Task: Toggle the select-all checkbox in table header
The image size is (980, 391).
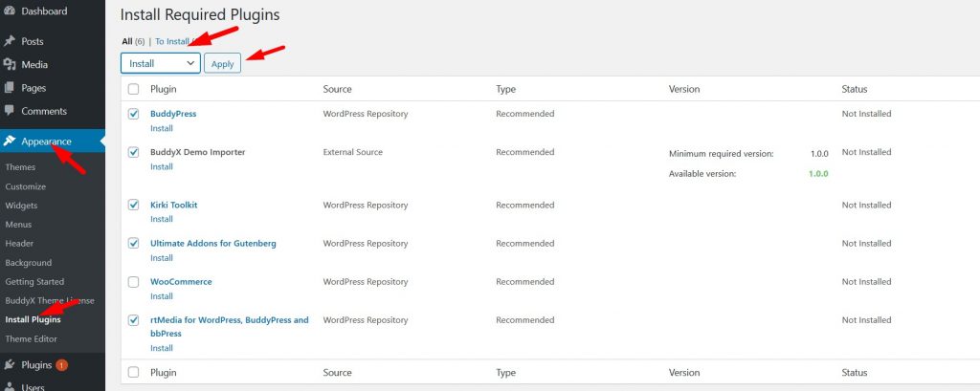Action: [133, 89]
